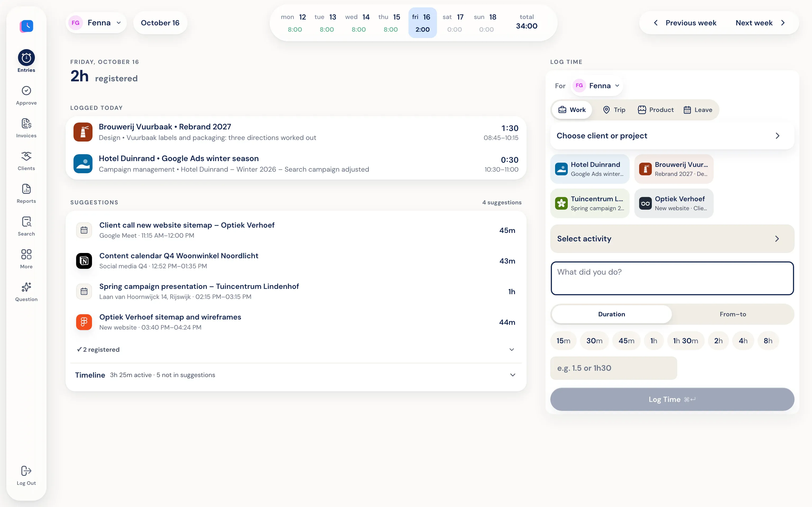The image size is (812, 507).
Task: Select the 45m quick duration chip
Action: (x=626, y=341)
